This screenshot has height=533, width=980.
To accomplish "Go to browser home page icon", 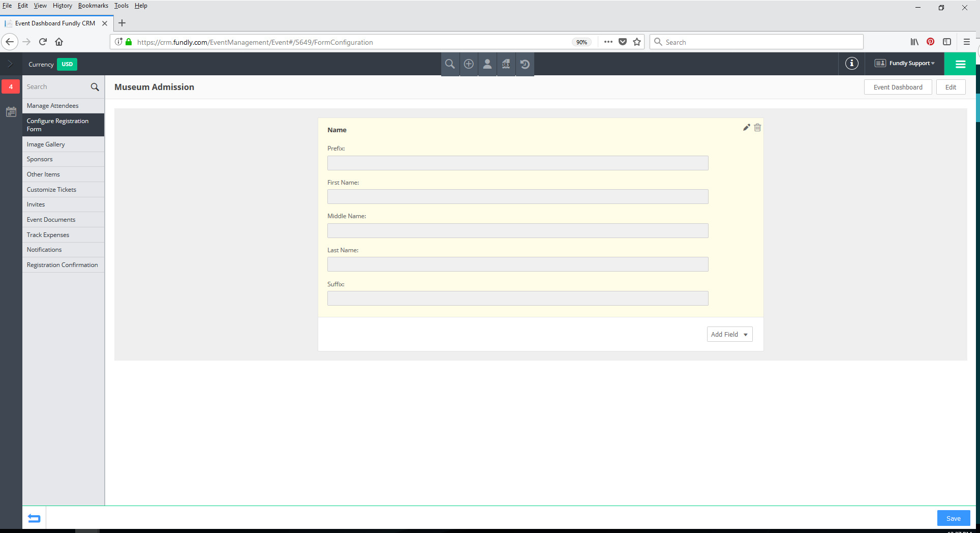I will pyautogui.click(x=59, y=42).
